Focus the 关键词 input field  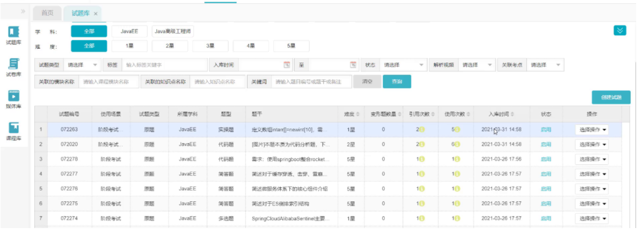click(x=312, y=82)
